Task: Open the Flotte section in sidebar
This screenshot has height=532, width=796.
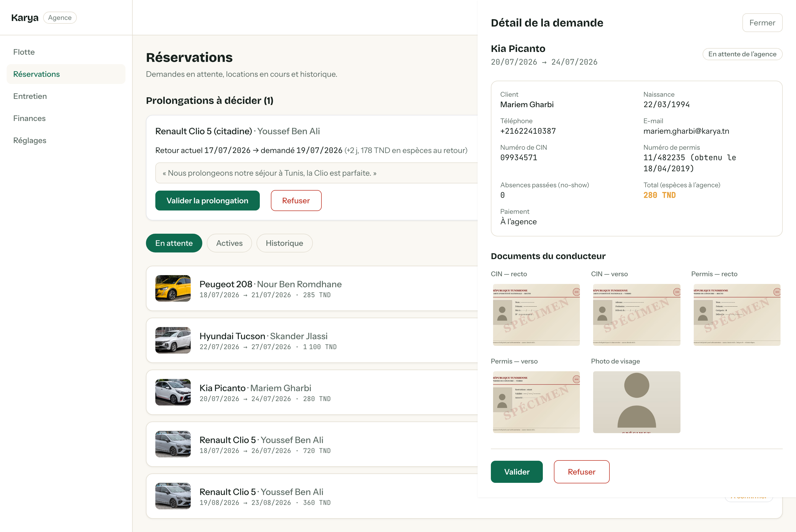Action: point(66,52)
